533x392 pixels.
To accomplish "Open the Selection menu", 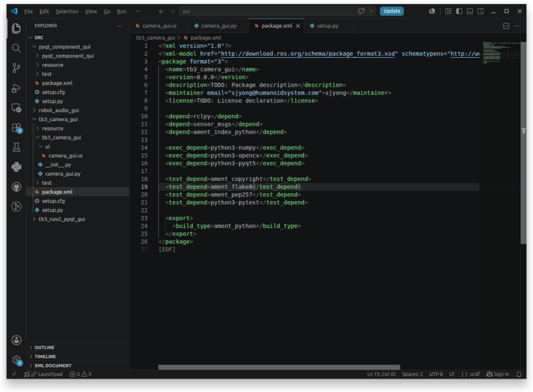I will tap(67, 11).
